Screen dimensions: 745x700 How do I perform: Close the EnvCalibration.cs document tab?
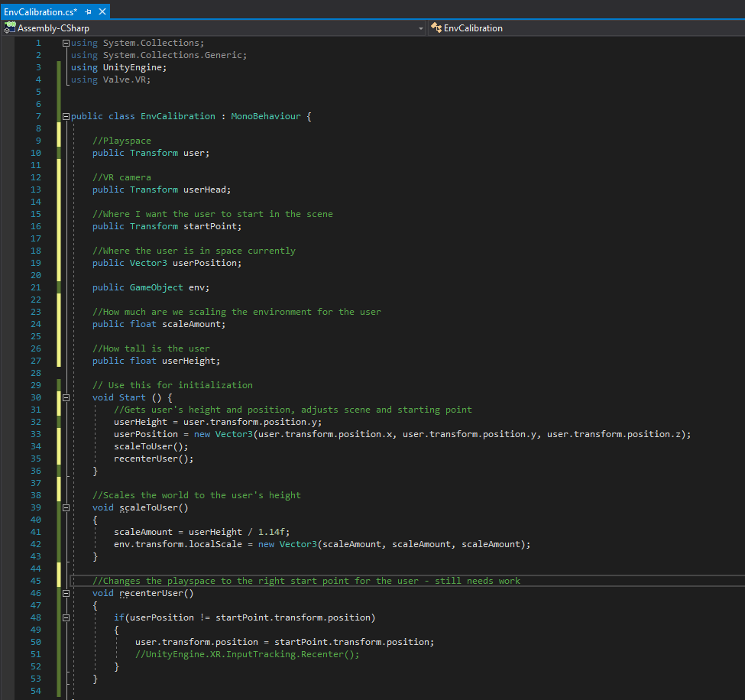102,12
